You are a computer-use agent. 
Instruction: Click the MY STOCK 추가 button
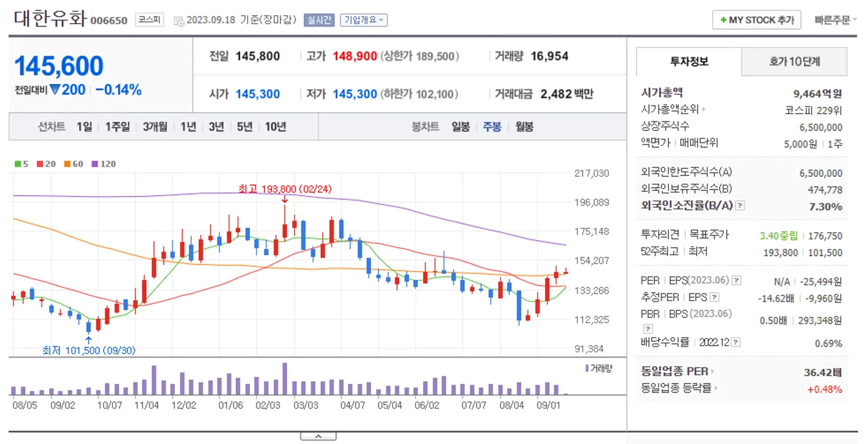pos(757,20)
